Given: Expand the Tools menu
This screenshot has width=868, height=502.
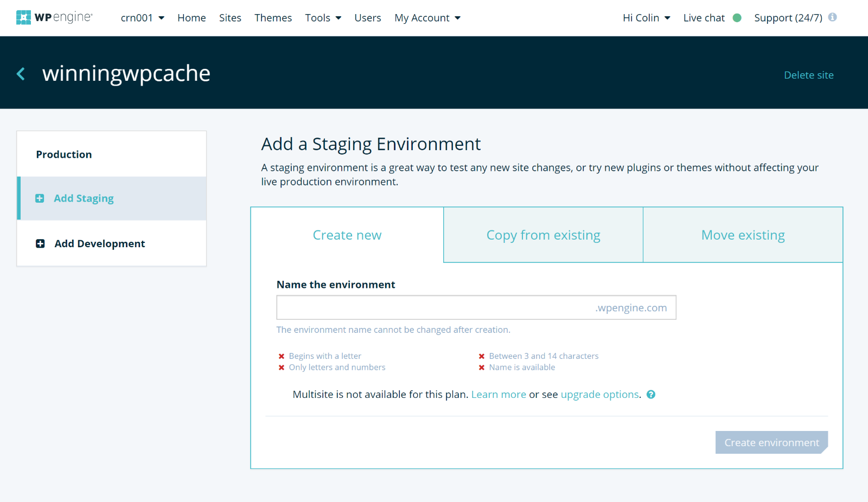Looking at the screenshot, I should click(x=323, y=18).
